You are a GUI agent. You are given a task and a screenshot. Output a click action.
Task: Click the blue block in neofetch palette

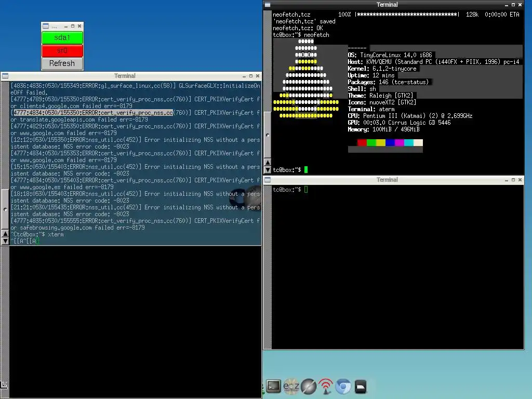click(390, 142)
